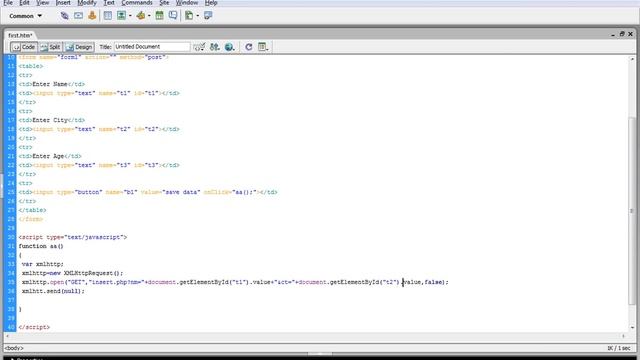Open the validate markup icon
The width and height of the screenshot is (640, 360).
tap(199, 47)
